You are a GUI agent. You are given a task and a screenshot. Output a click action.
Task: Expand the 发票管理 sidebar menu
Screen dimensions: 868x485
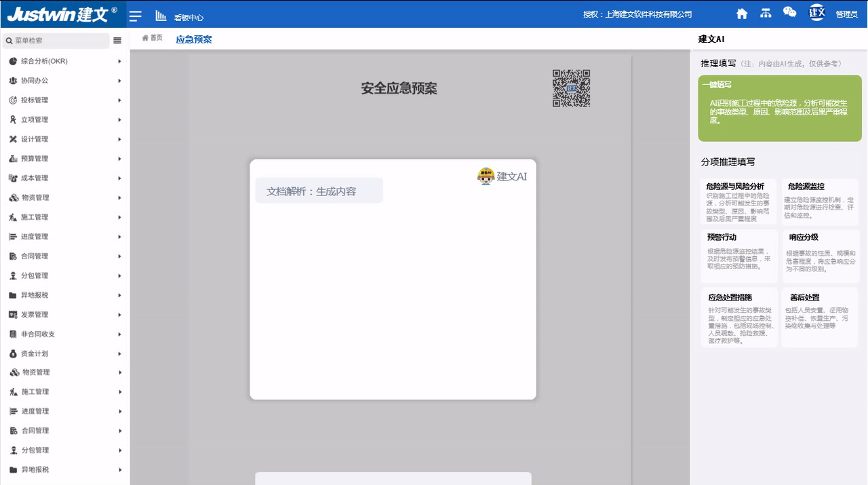(64, 315)
